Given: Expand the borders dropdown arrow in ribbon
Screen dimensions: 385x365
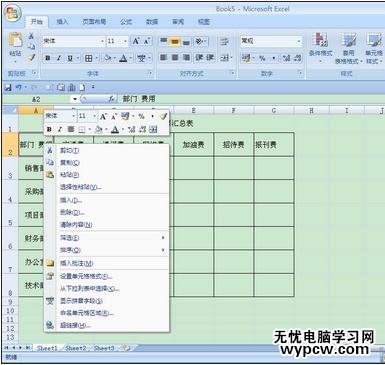Looking at the screenshot, I should tap(96, 58).
